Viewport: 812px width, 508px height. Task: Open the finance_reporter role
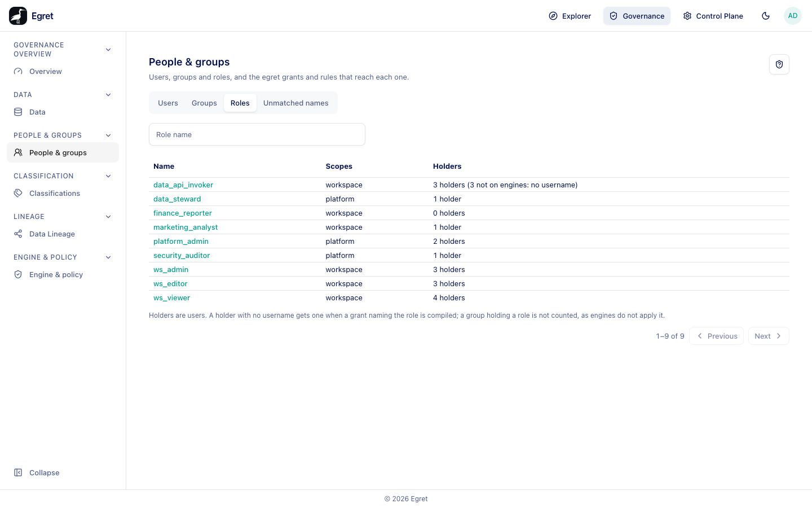(x=183, y=213)
